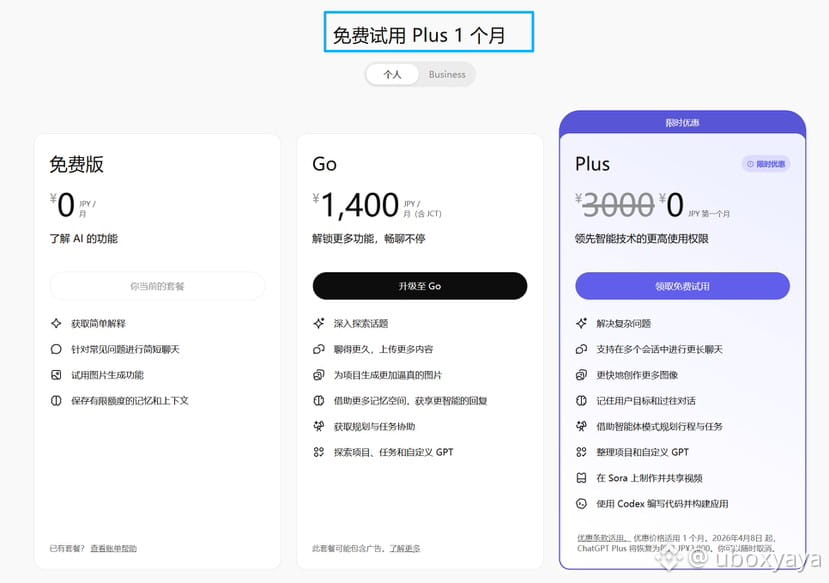Click the image icon beside 试用图片生成功能
The width and height of the screenshot is (829, 583).
coord(56,375)
